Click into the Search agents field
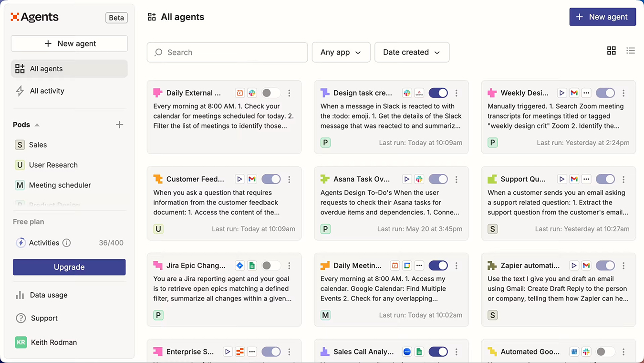 227,52
